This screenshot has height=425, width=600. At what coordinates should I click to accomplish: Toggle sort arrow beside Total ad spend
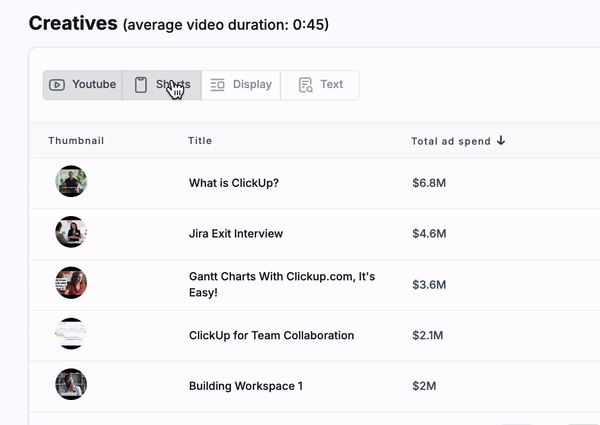[x=501, y=140]
